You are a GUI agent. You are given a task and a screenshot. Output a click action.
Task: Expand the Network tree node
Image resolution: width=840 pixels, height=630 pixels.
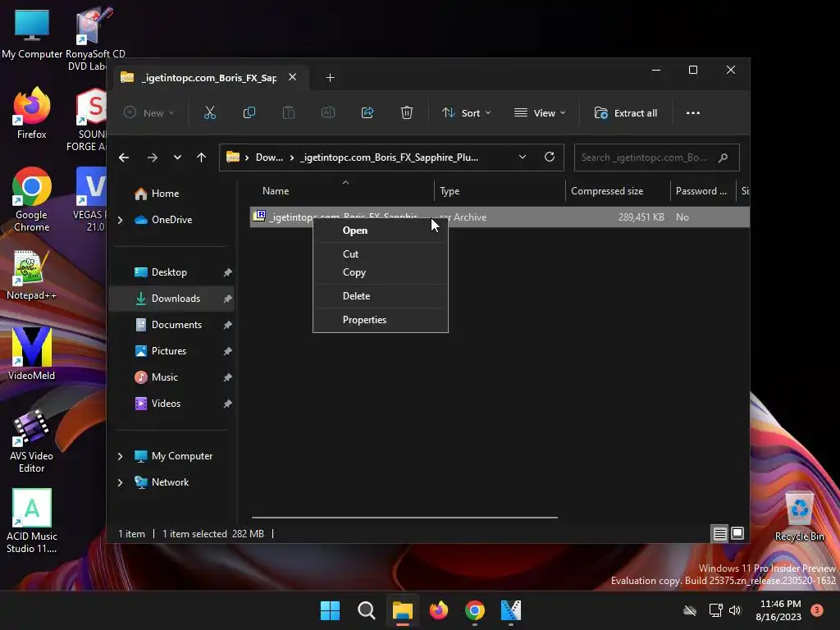120,482
